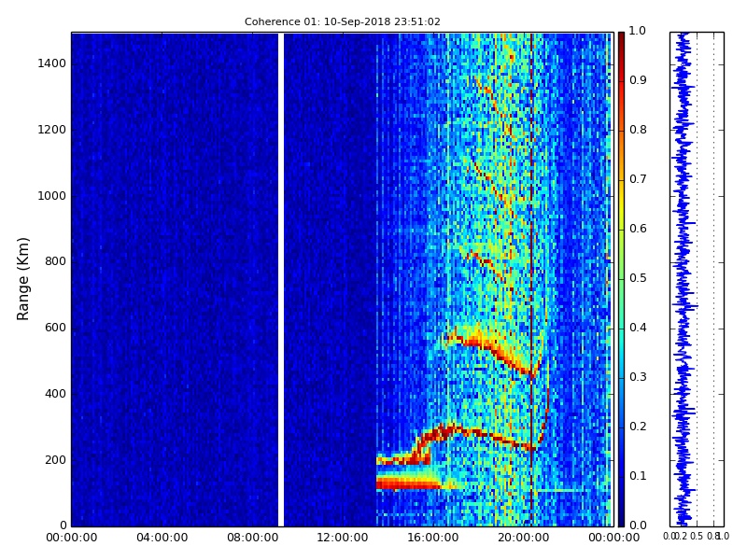Click the plot title 'Coherence 01: 10-Sep-2018 23:51:02'

342,21
